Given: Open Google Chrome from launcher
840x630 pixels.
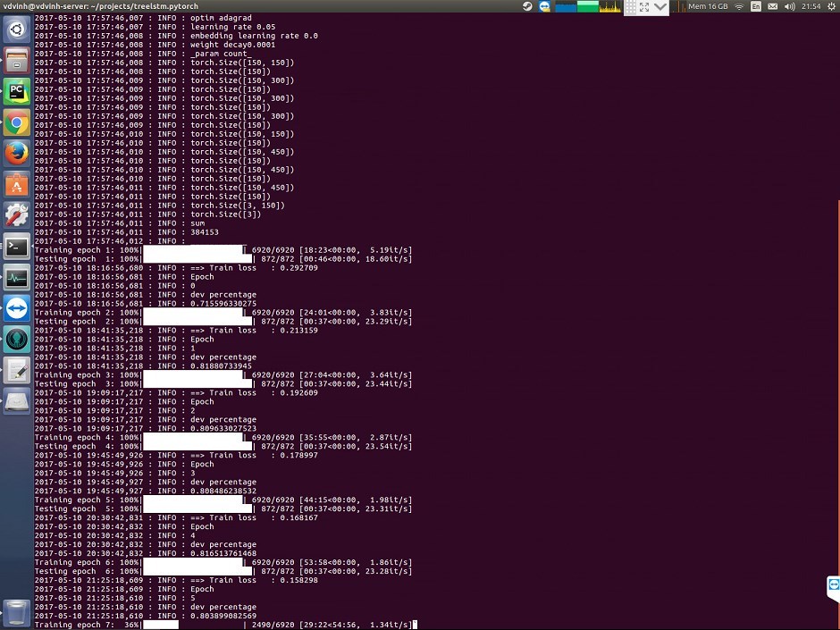Looking at the screenshot, I should tap(16, 122).
